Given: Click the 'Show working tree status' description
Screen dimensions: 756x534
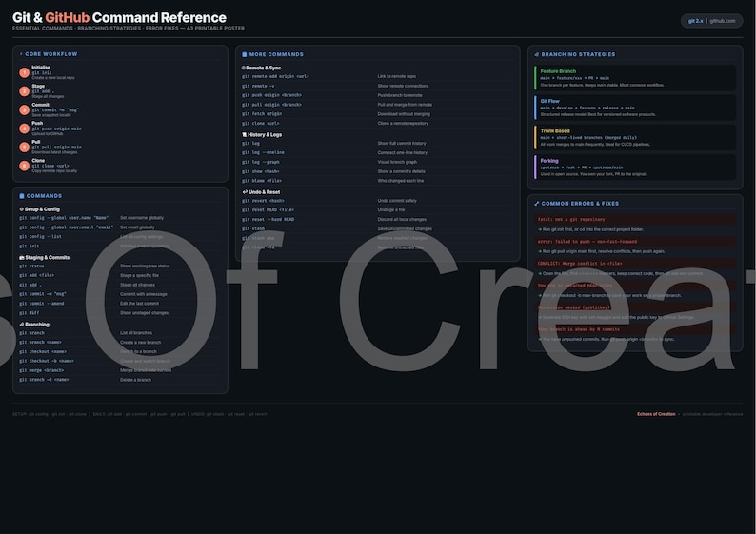Looking at the screenshot, I should tap(145, 266).
